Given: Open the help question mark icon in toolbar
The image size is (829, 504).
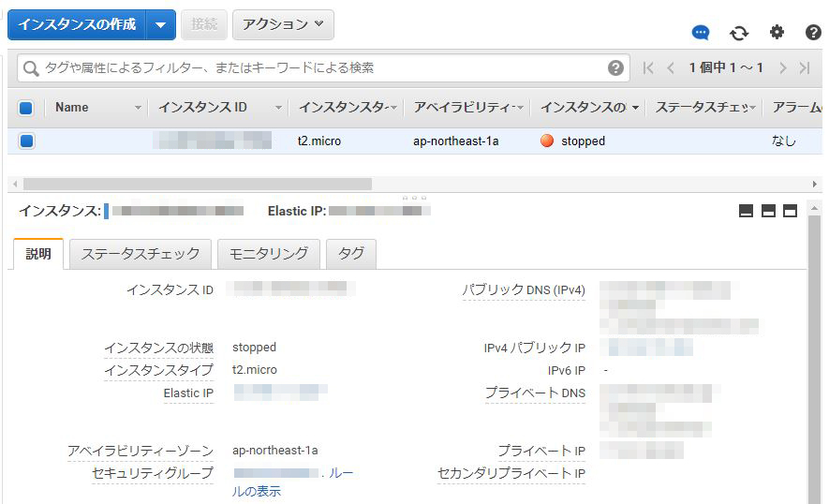Looking at the screenshot, I should 813,33.
